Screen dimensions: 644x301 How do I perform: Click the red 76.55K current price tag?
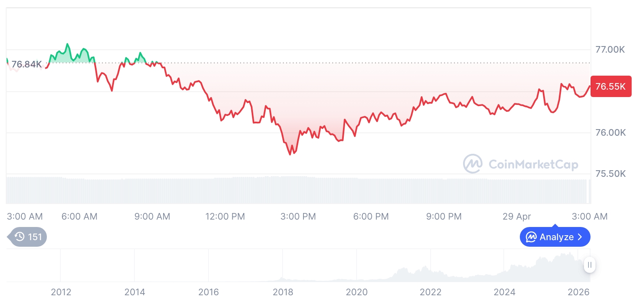click(x=610, y=86)
